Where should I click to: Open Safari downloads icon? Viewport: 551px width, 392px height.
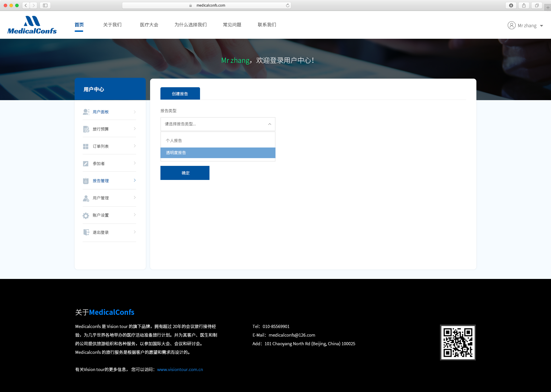511,5
